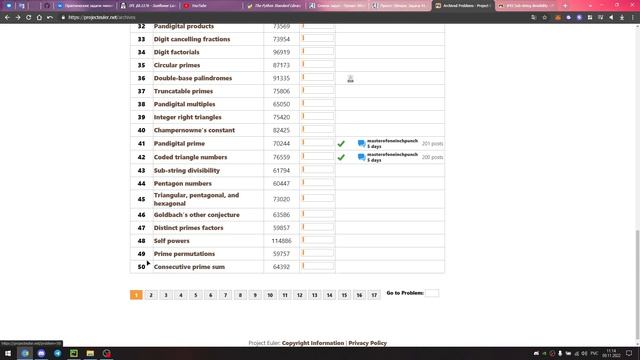
Task: Open PyCharm from the taskbar
Action: point(74,353)
